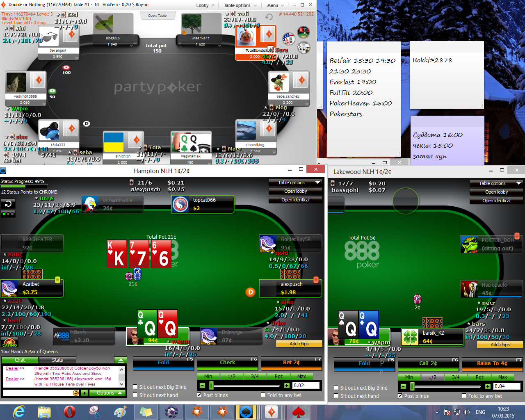The height and width of the screenshot is (420, 525).
Task: Check Fold to any bet at Hampton
Action: (x=263, y=395)
